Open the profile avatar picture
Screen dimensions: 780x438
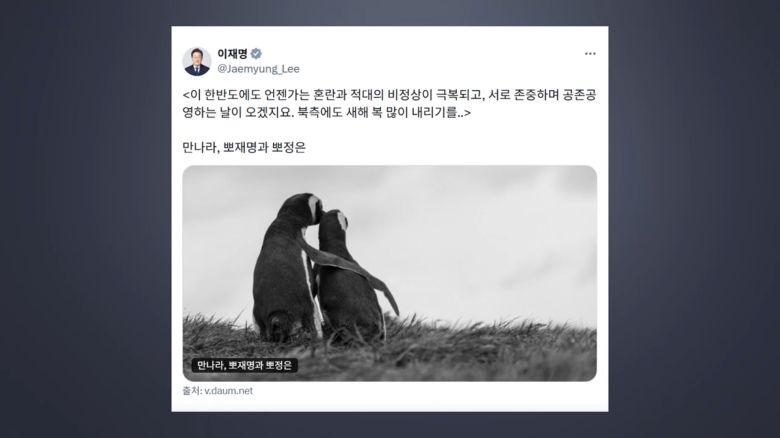tap(197, 61)
